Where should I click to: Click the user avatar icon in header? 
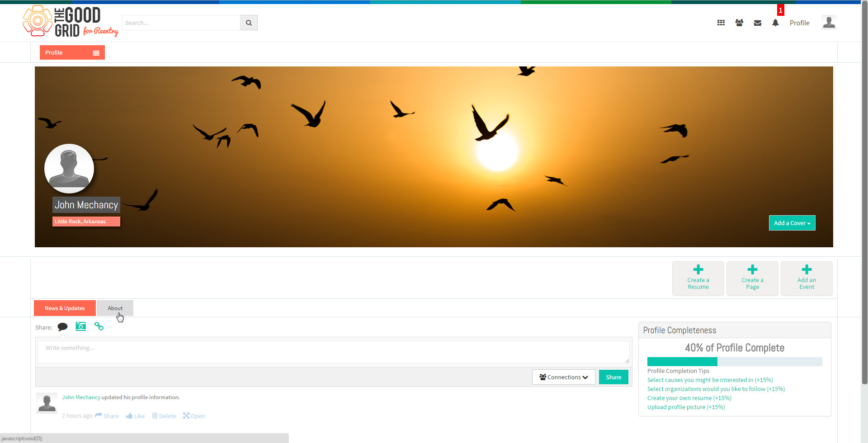tap(829, 22)
